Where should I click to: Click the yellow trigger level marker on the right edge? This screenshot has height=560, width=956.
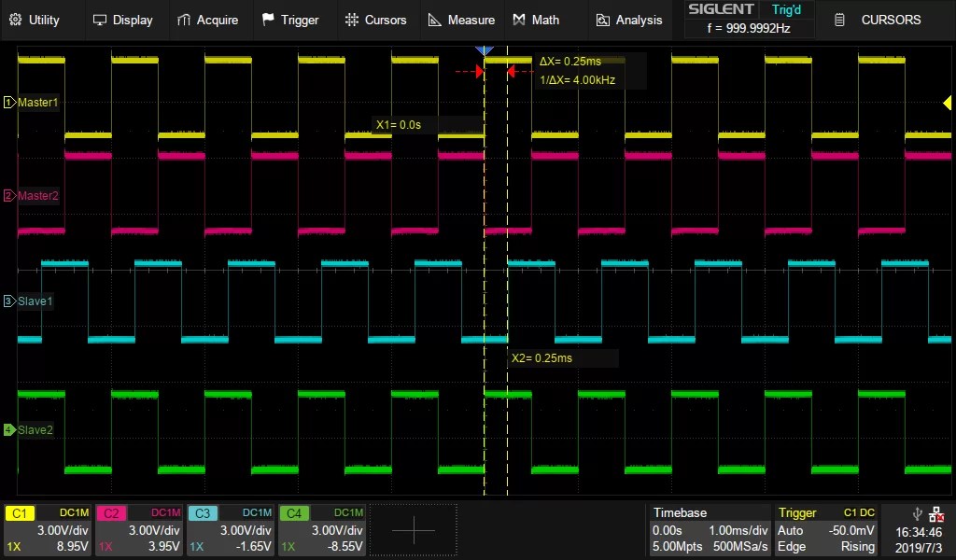point(948,103)
